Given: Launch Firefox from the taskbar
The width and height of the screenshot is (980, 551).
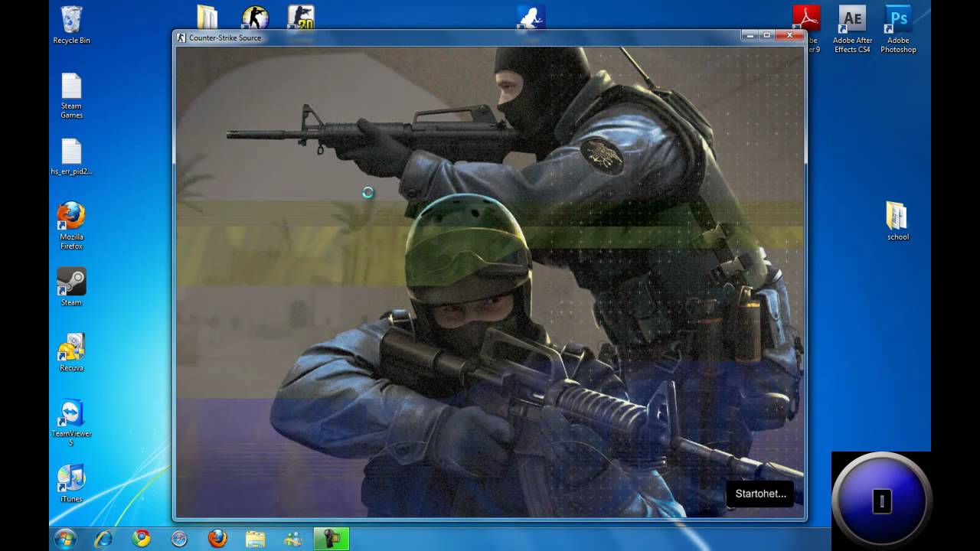Looking at the screenshot, I should pyautogui.click(x=217, y=539).
